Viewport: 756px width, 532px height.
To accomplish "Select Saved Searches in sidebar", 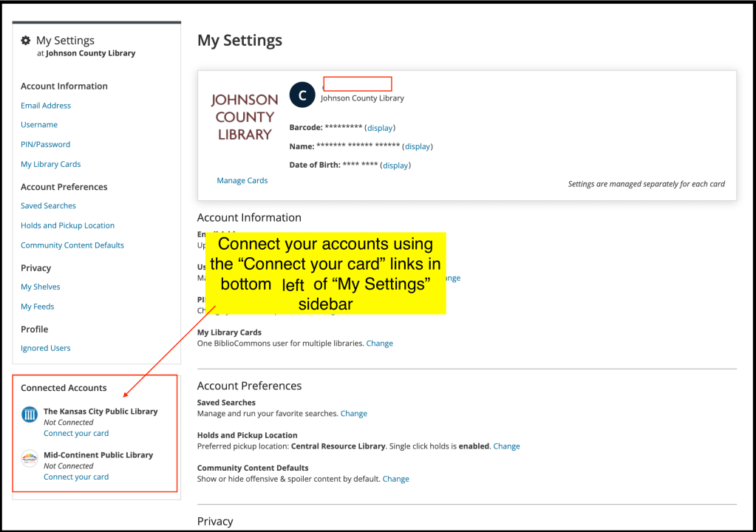I will (x=48, y=206).
